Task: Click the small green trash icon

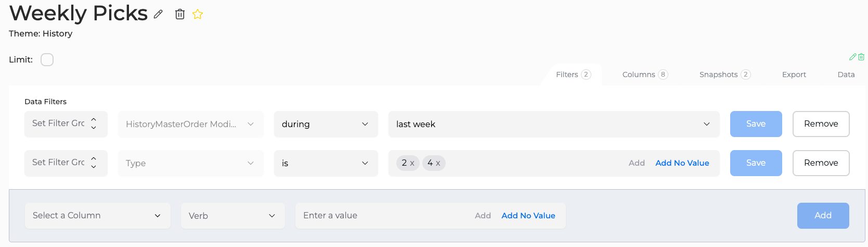Action: coord(861,57)
